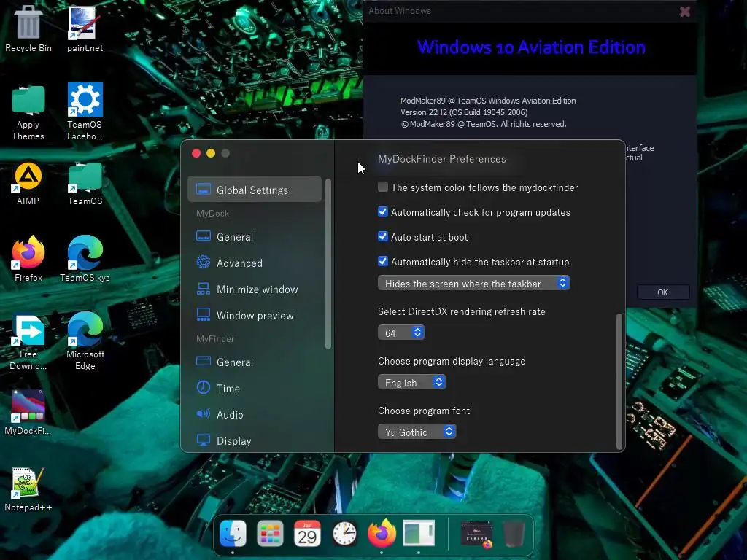Screen dimensions: 747x560
Task: Open preferences window icon in dock
Action: (419, 533)
